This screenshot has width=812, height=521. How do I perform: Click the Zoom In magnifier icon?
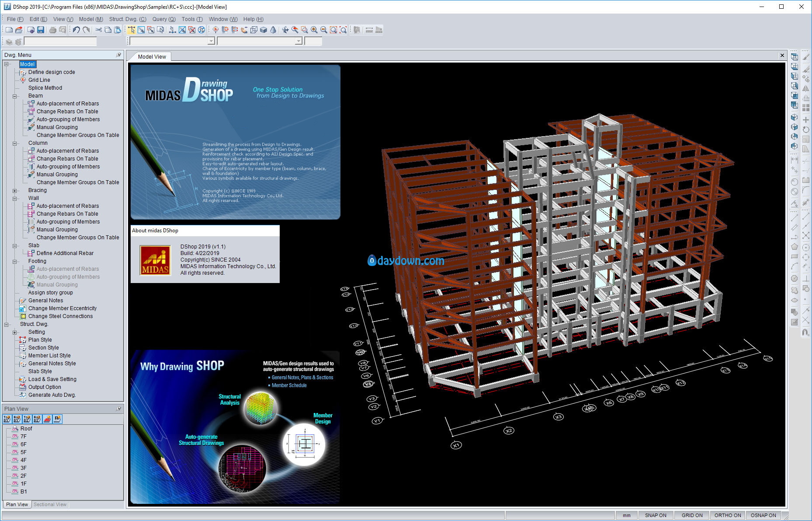point(314,30)
